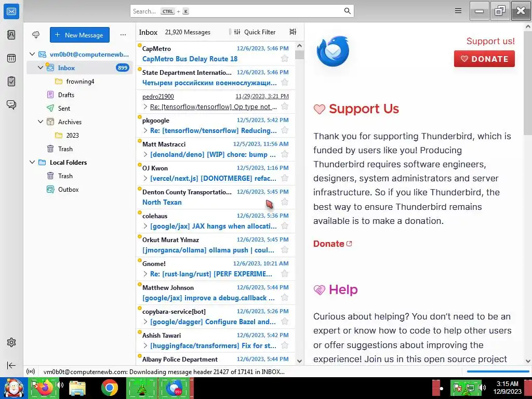Star the OJ Kwon next.js message
Screen dimensions: 532x399
[x=285, y=178]
